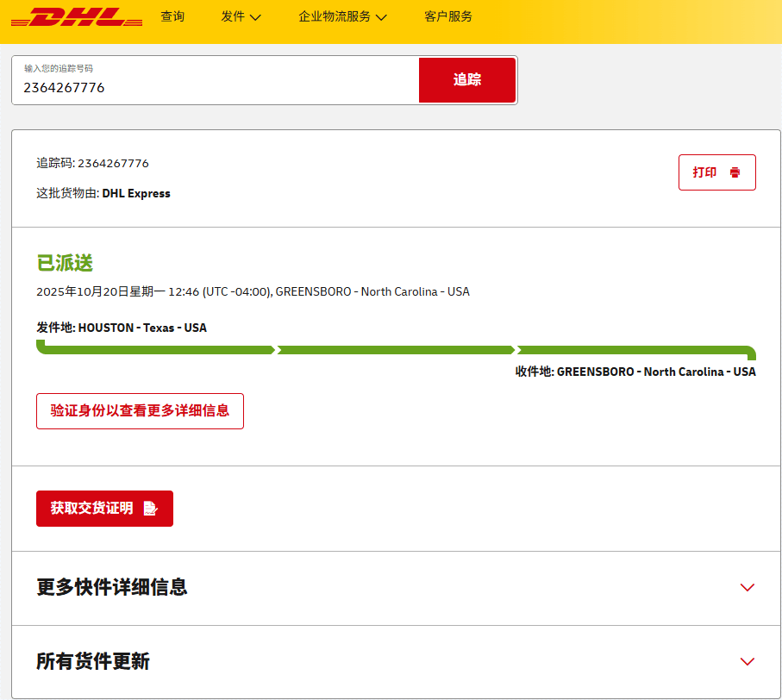Open the 查询 menu item
The image size is (782, 700).
tap(172, 16)
